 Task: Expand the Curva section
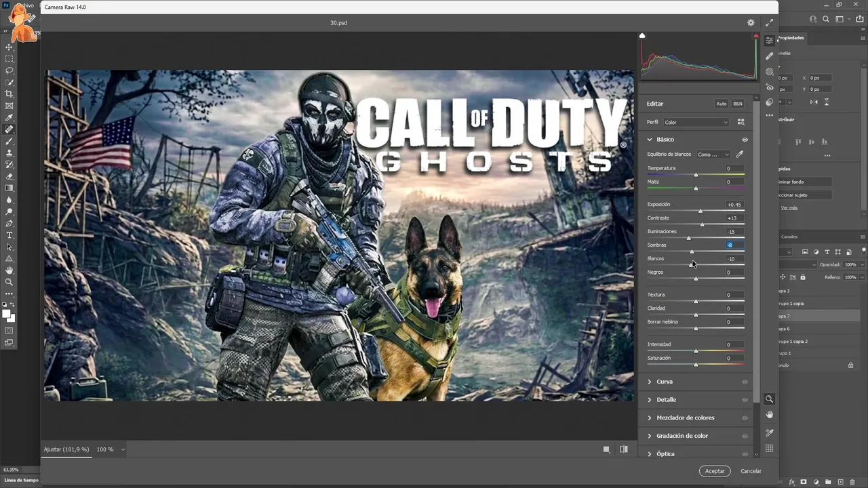(x=649, y=382)
